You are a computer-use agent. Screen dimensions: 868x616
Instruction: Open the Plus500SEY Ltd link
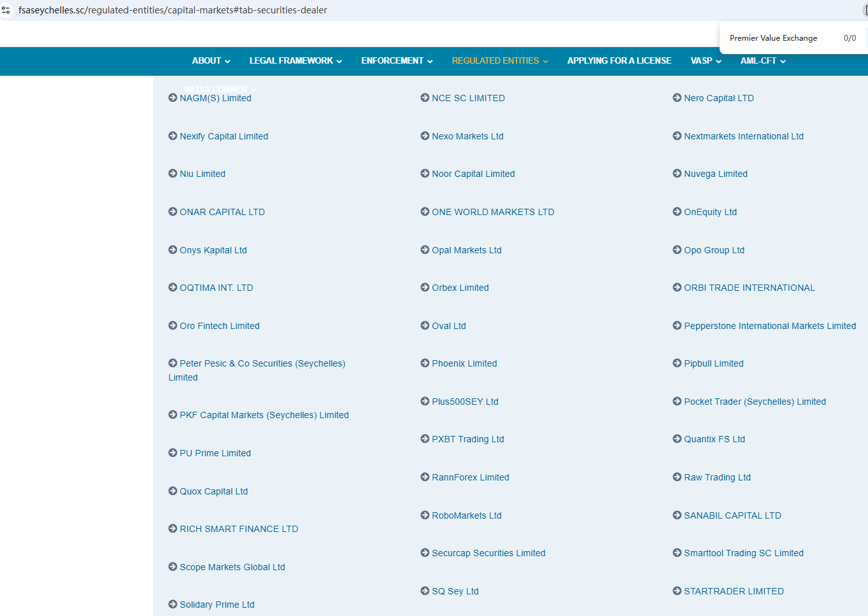click(x=465, y=402)
